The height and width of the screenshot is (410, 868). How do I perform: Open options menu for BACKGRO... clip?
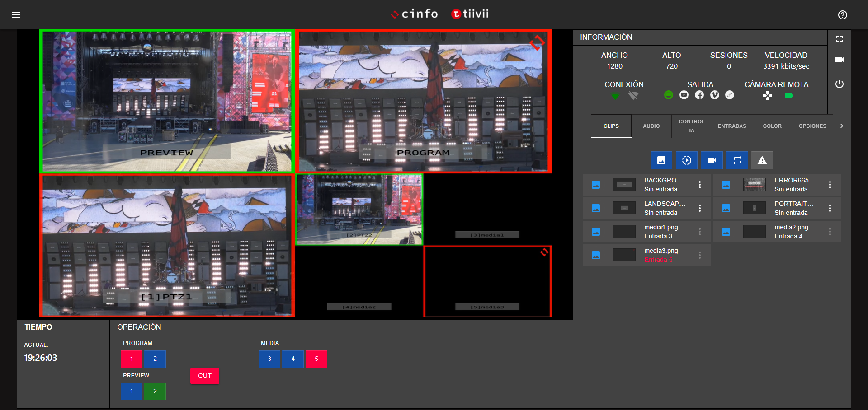pyautogui.click(x=699, y=185)
